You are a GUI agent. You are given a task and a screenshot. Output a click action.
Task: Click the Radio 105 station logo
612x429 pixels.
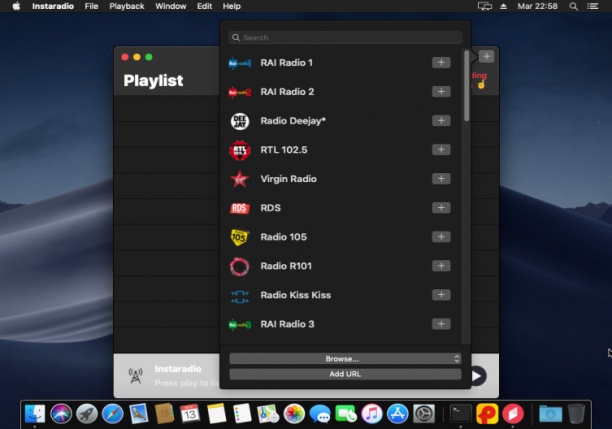coord(239,237)
